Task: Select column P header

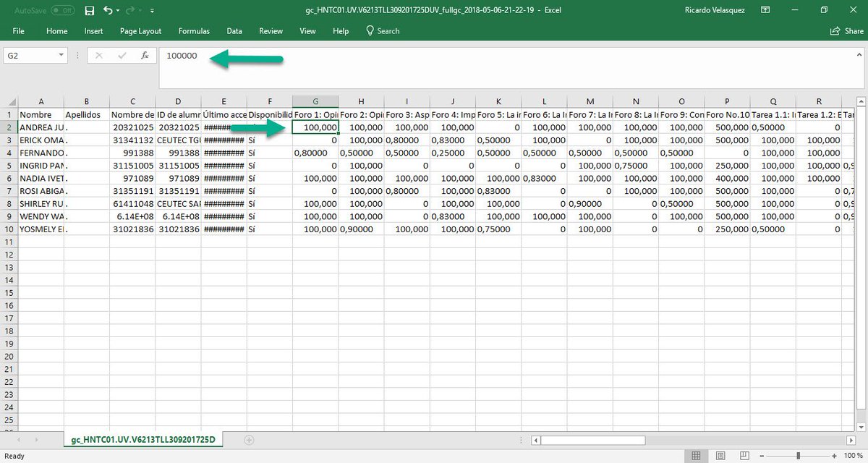Action: [727, 102]
